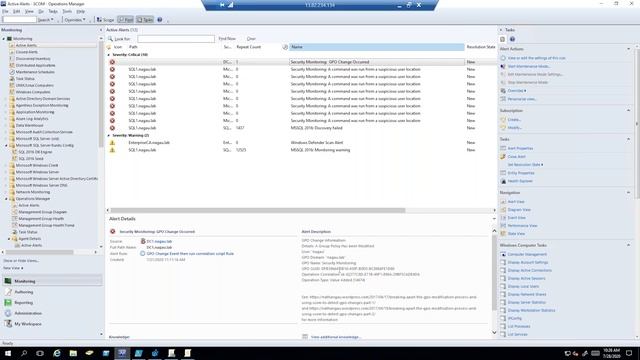Select Management Group Diagram tree item

(42, 212)
